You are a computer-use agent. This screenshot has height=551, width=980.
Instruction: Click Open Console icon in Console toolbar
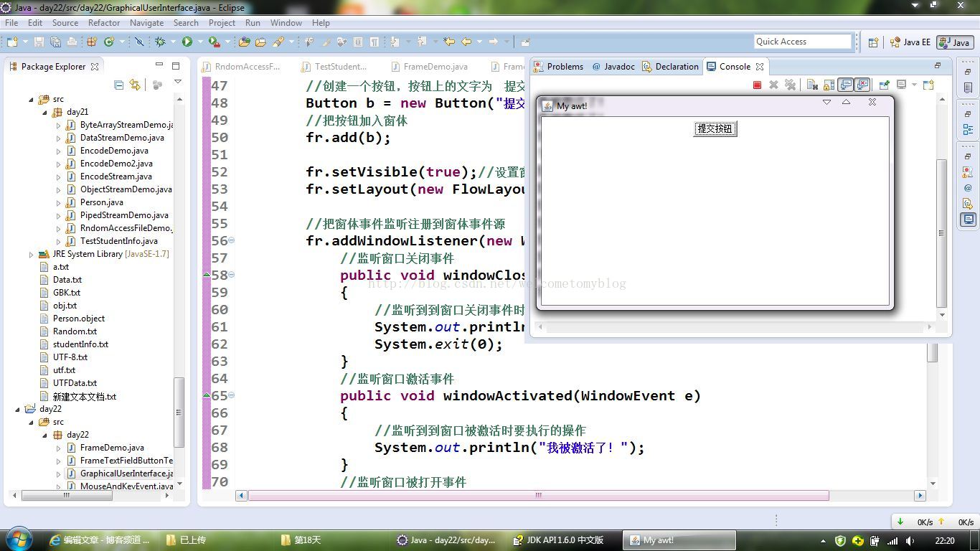pyautogui.click(x=928, y=85)
